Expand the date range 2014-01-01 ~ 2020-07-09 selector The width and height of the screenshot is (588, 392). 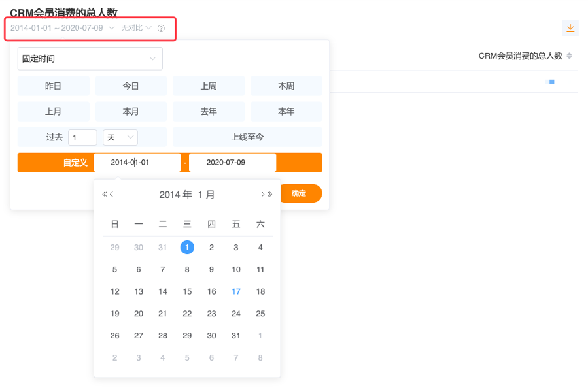click(x=62, y=28)
